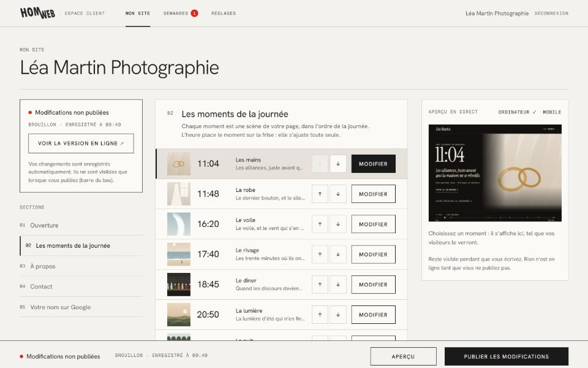
Task: Click the Léa Martin Photographie account name
Action: click(497, 13)
